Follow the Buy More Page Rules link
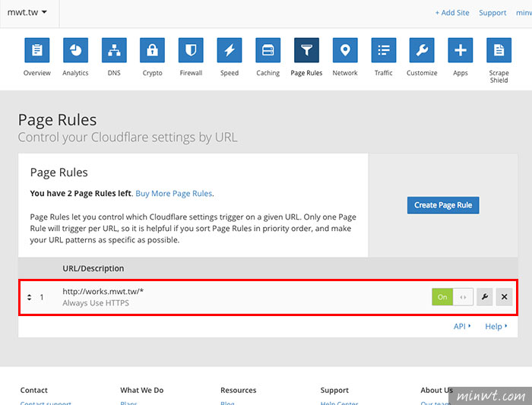 click(174, 193)
